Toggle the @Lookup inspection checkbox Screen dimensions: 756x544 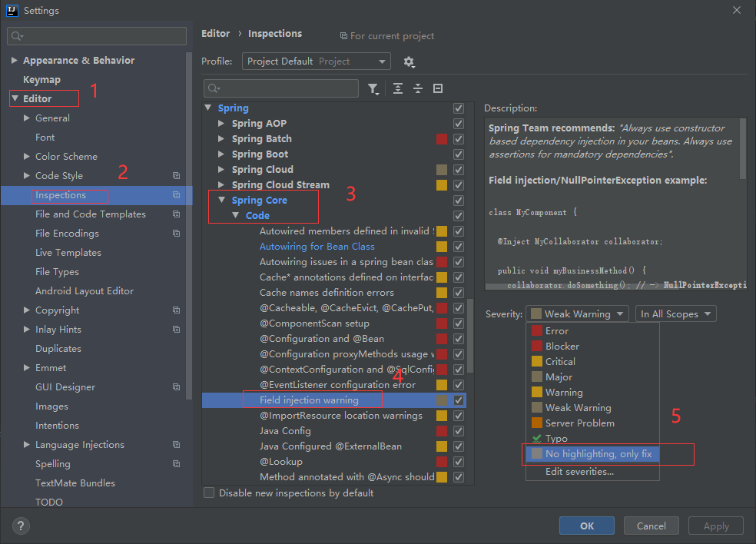pyautogui.click(x=459, y=462)
